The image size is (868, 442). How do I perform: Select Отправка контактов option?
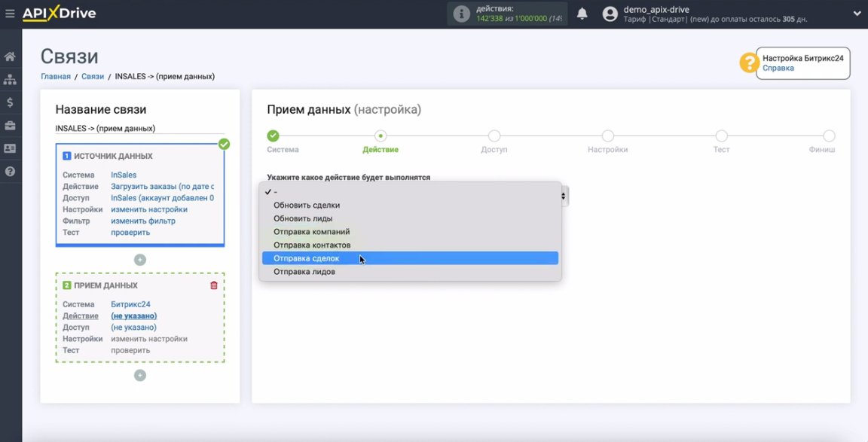coord(410,245)
